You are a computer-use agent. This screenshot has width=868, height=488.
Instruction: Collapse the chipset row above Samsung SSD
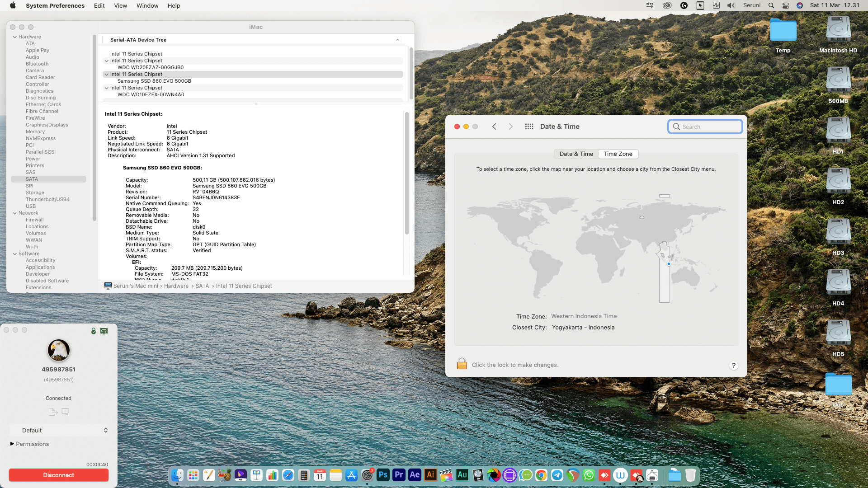[x=106, y=74]
